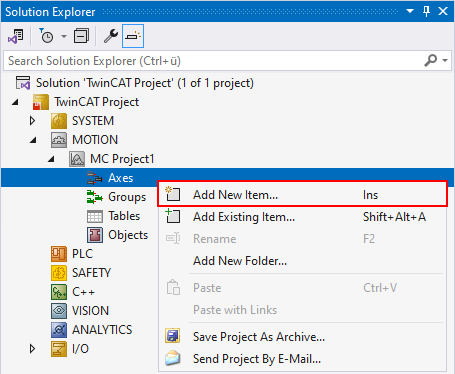Click the Save Project As Archive disk icon
455x374 pixels.
(x=173, y=336)
